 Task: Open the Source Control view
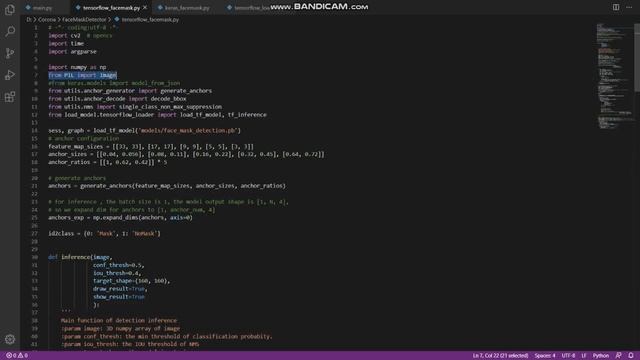pyautogui.click(x=10, y=53)
